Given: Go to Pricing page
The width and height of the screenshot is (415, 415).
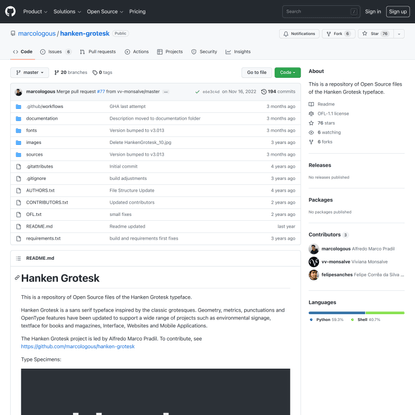Looking at the screenshot, I should pyautogui.click(x=137, y=12).
